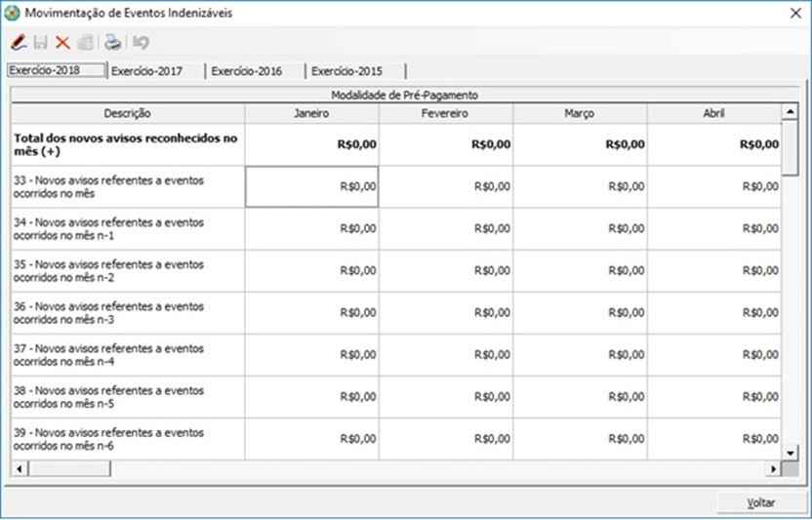Click the save floppy disk icon
The width and height of the screenshot is (812, 520).
[41, 43]
